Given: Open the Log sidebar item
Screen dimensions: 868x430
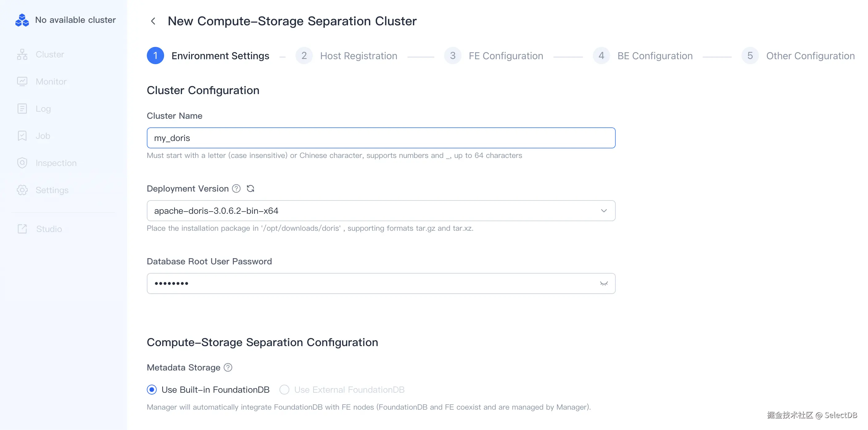Looking at the screenshot, I should click(x=43, y=109).
